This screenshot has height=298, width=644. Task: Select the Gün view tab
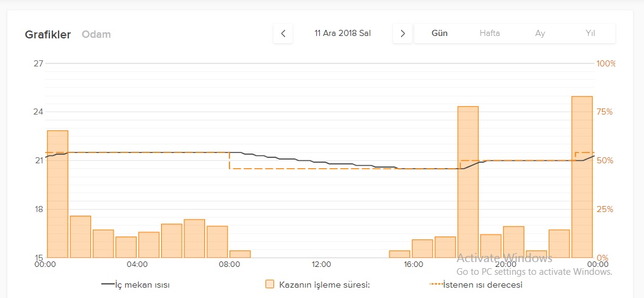[x=440, y=34]
